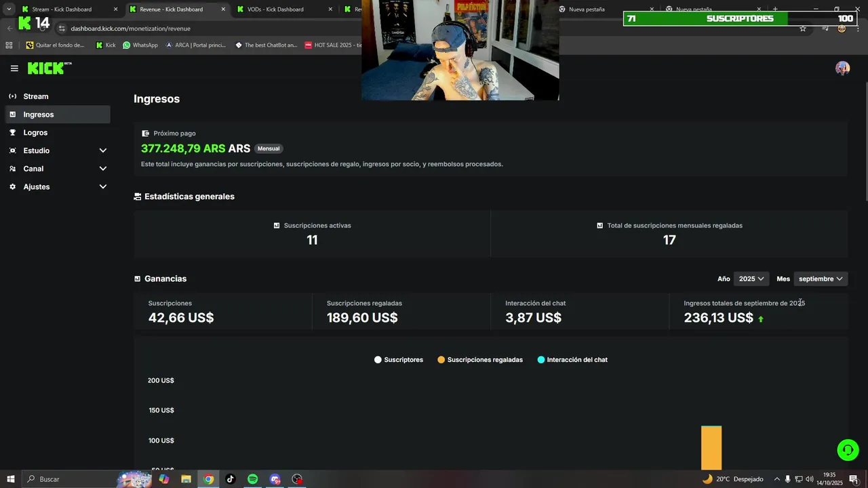Image resolution: width=868 pixels, height=488 pixels.
Task: Expand the Canal section chevron
Action: [x=103, y=169]
